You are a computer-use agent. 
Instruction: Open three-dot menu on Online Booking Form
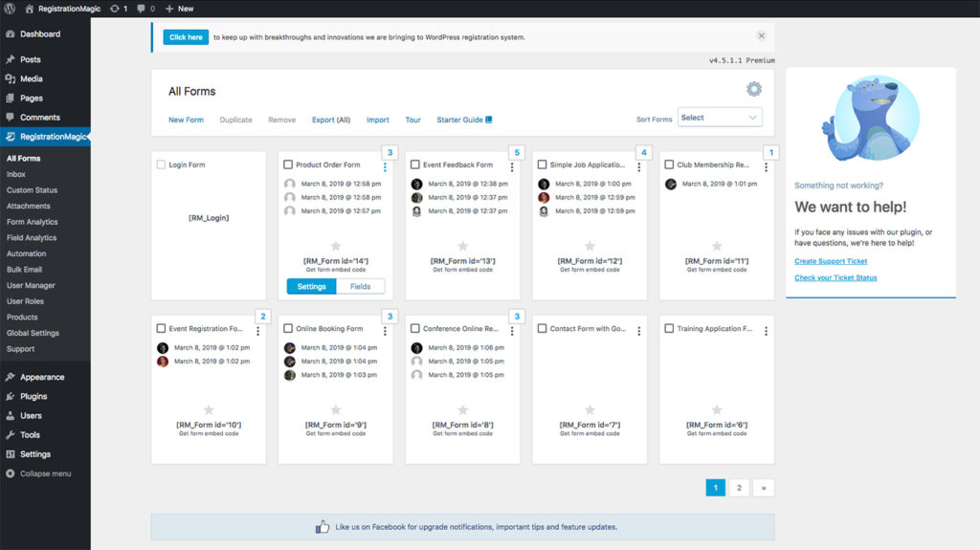(385, 331)
